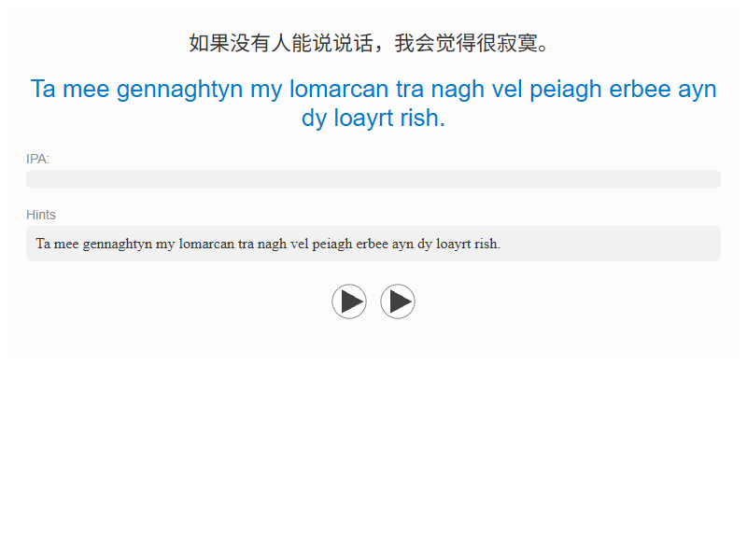Click the empty IPA field
This screenshot has height=560, width=747.
tap(373, 179)
